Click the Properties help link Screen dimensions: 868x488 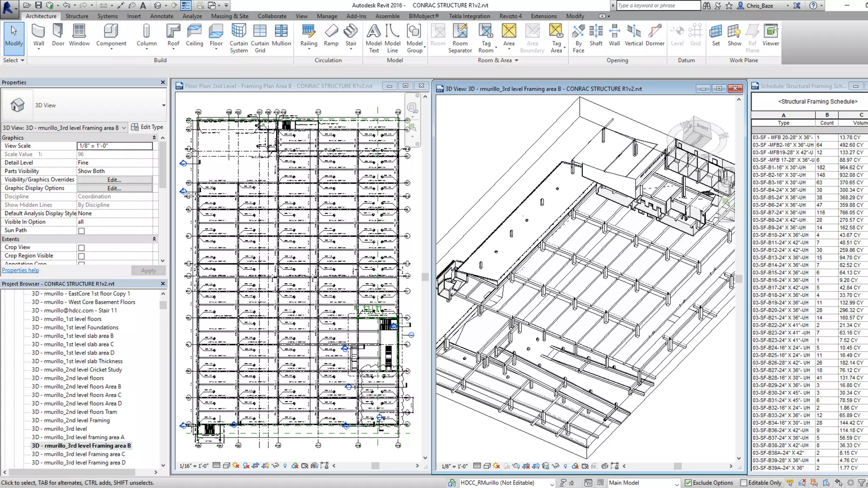coord(20,270)
